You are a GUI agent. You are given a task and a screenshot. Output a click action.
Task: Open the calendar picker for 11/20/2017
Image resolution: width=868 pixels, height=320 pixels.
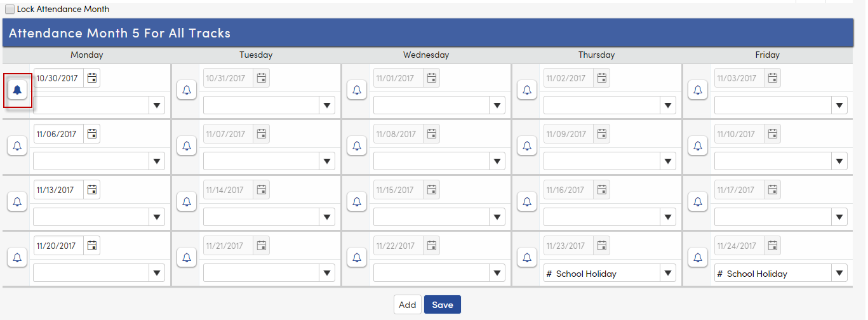click(92, 246)
